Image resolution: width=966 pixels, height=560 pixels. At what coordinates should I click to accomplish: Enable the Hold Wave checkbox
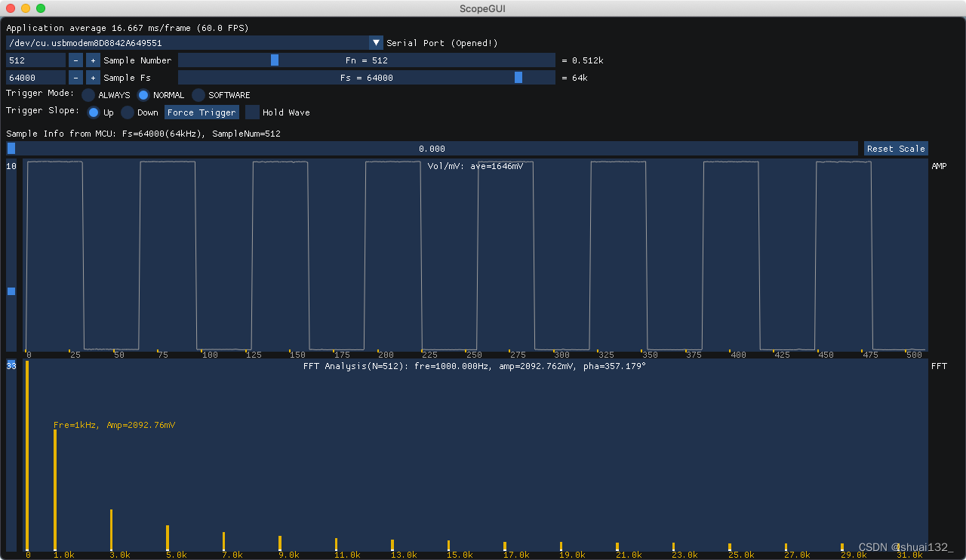[252, 112]
